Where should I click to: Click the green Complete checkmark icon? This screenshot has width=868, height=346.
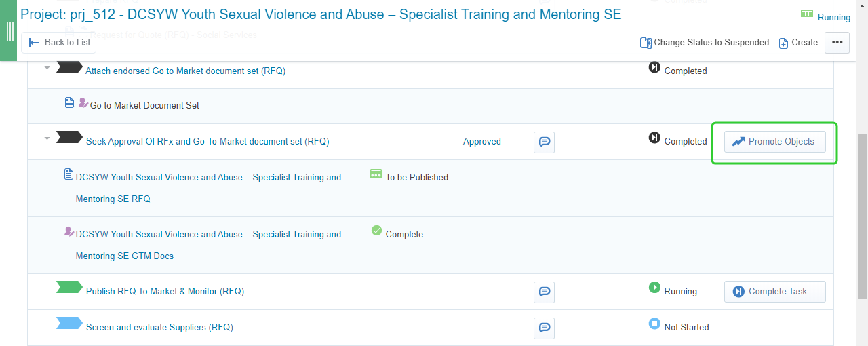coord(376,231)
